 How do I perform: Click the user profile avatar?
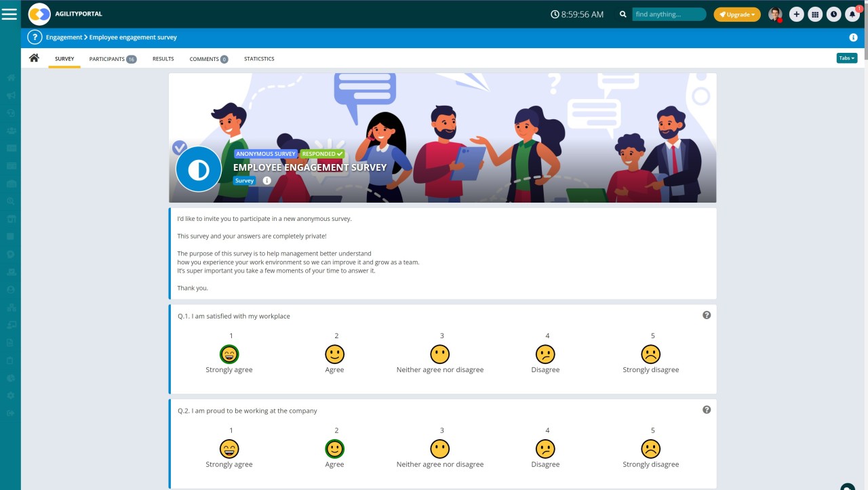tap(774, 14)
